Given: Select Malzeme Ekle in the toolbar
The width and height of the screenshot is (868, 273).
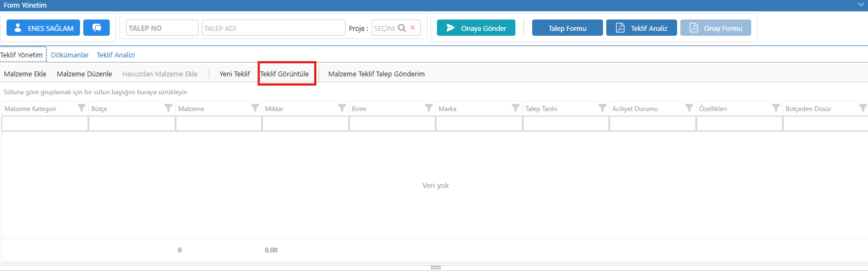Looking at the screenshot, I should (x=25, y=74).
